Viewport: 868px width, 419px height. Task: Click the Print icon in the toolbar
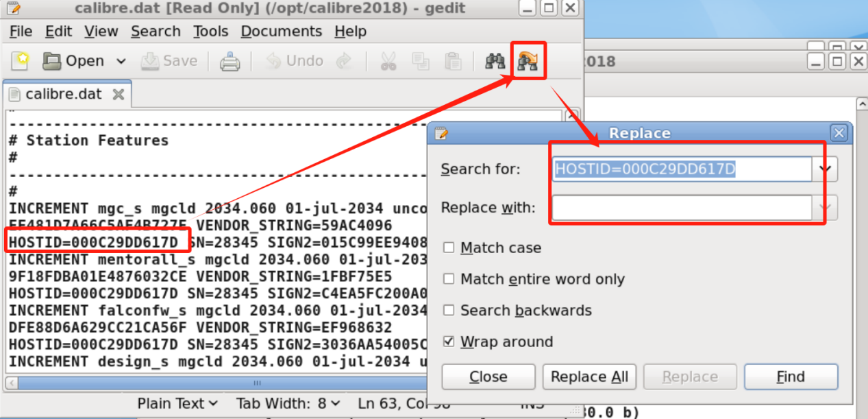click(230, 62)
